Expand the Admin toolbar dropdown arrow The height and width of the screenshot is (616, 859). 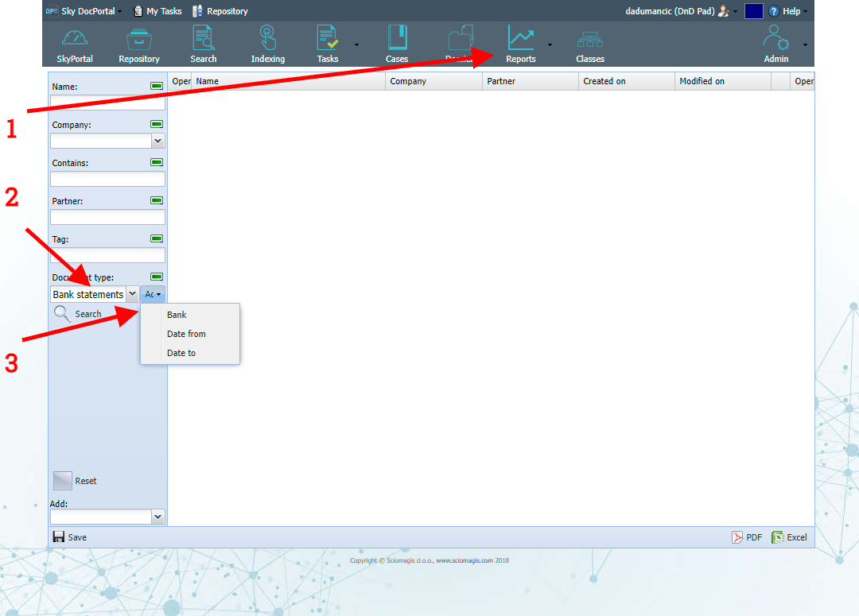[805, 45]
